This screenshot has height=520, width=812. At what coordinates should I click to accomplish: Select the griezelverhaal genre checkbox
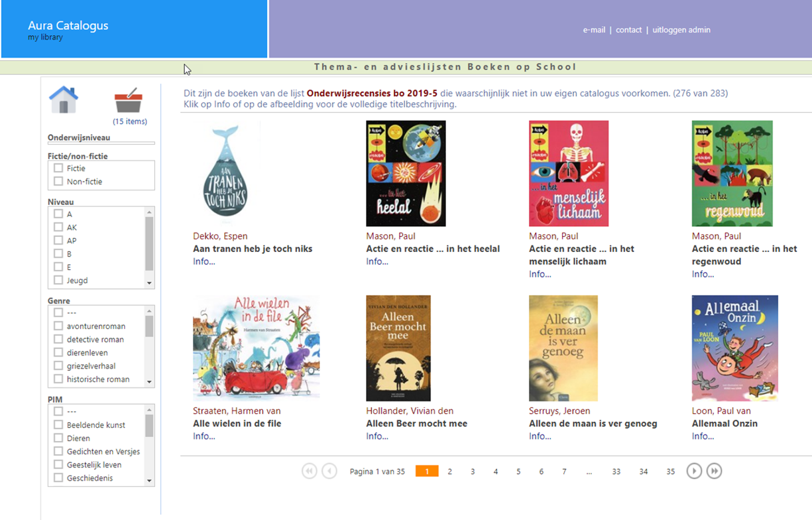pyautogui.click(x=58, y=365)
